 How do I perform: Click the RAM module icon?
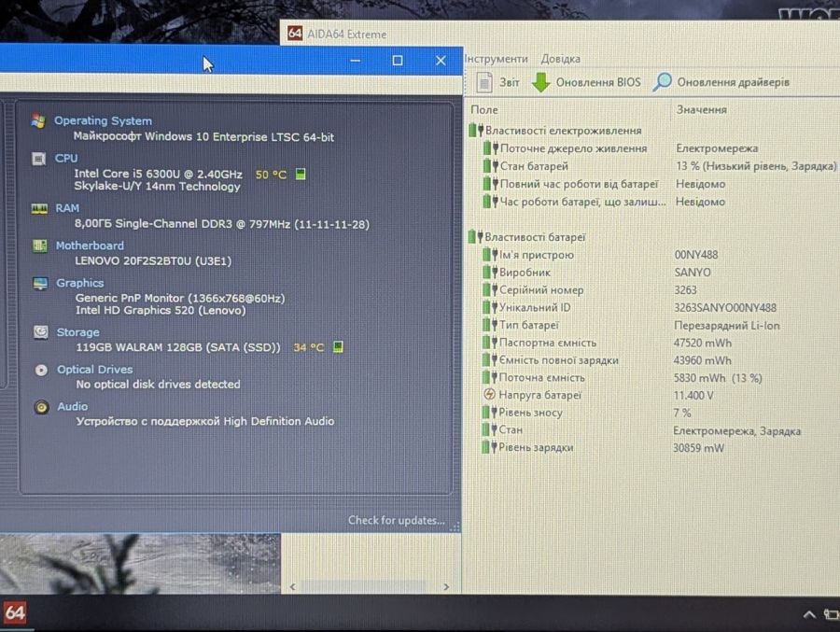[39, 208]
